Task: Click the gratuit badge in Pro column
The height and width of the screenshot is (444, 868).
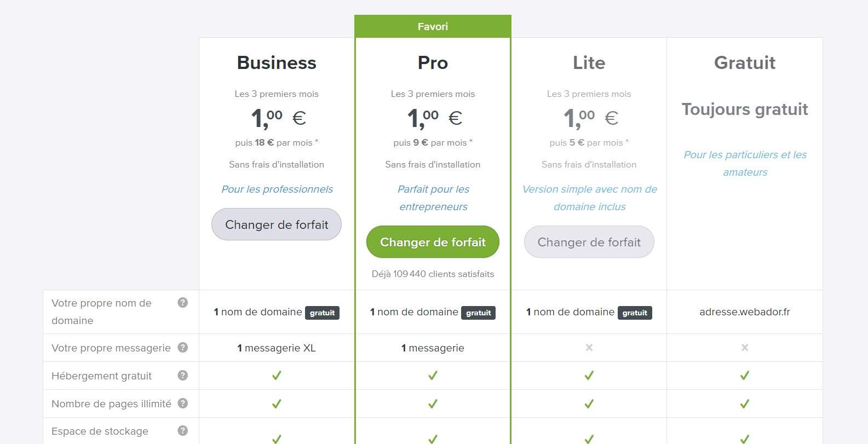Action: pos(478,313)
